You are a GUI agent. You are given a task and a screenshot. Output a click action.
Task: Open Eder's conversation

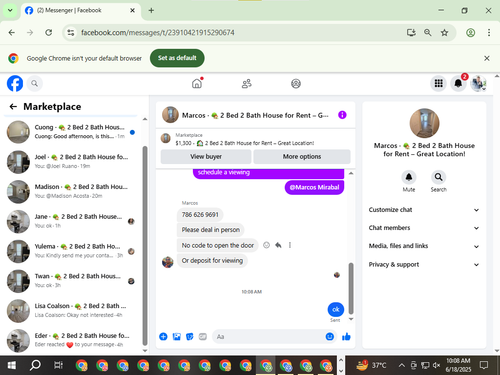point(72,340)
